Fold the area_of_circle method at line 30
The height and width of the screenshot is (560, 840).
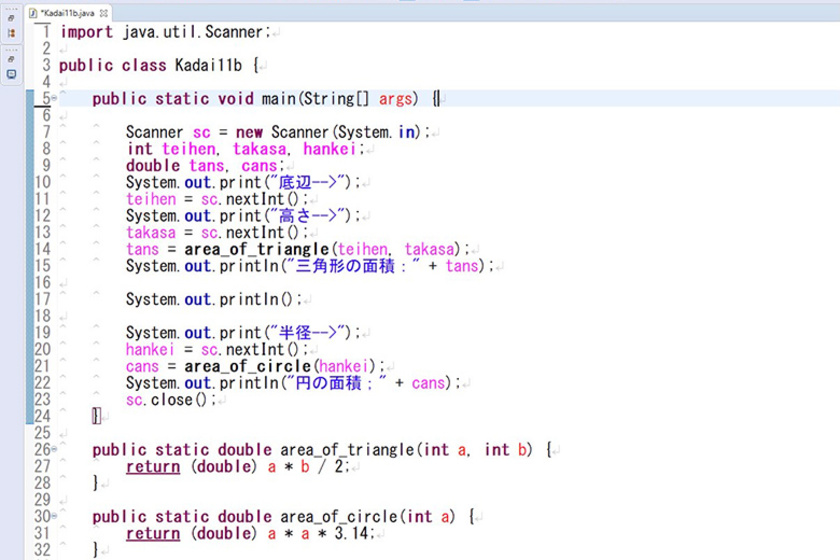pyautogui.click(x=54, y=518)
